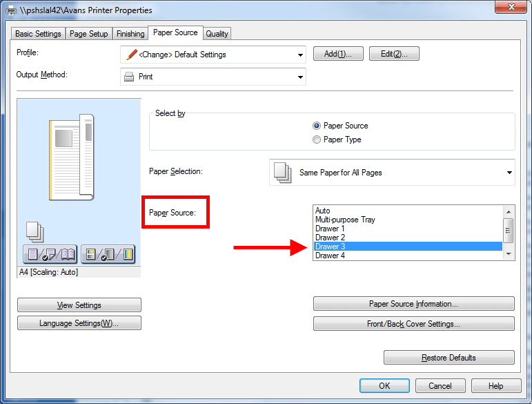
Task: Click the Edit(2)... profile button
Action: coord(394,54)
